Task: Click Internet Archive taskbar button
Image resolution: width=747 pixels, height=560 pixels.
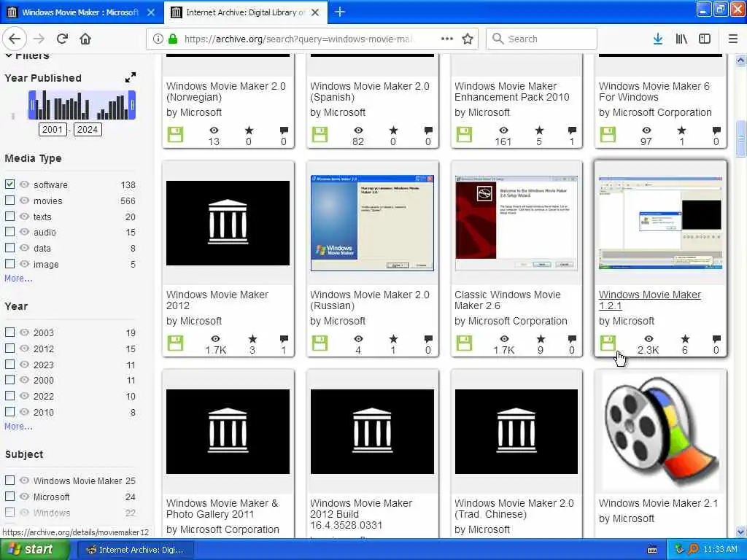Action: coord(135,550)
